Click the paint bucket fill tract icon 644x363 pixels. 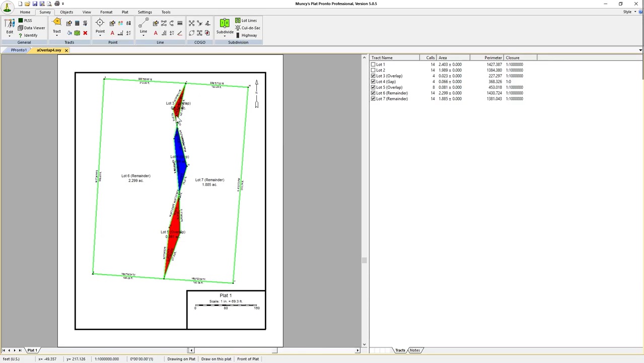pos(69,33)
